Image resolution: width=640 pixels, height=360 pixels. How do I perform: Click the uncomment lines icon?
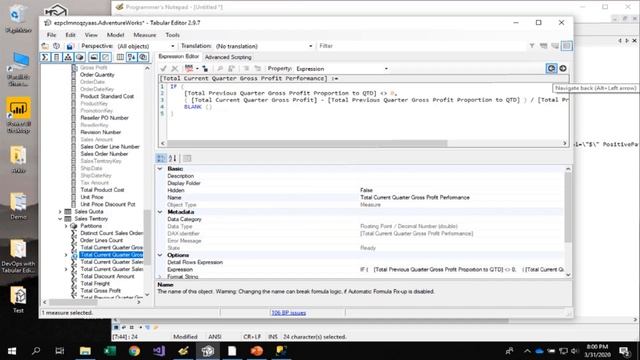tap(258, 69)
